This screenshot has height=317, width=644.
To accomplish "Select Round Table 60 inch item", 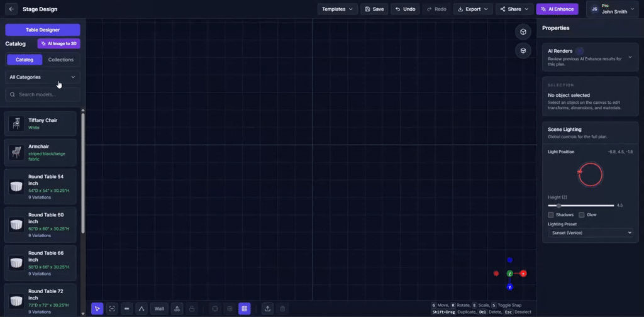I will point(40,225).
